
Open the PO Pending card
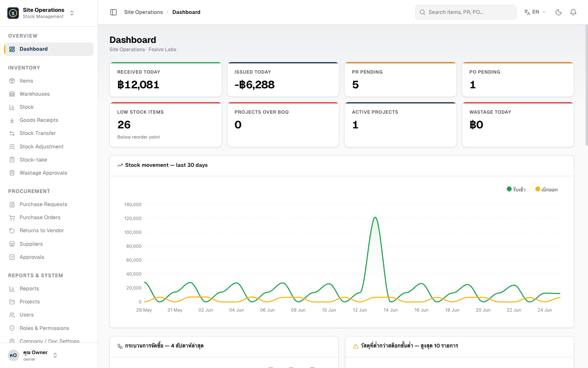(x=518, y=79)
